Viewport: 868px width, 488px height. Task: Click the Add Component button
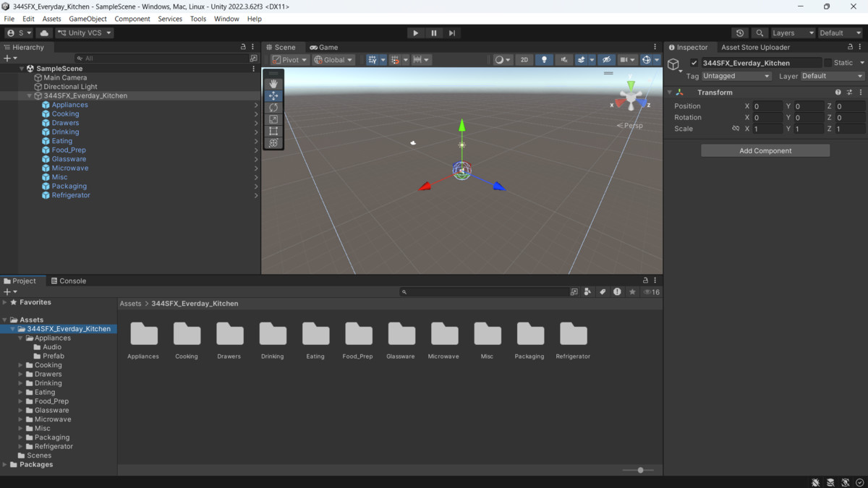click(765, 150)
